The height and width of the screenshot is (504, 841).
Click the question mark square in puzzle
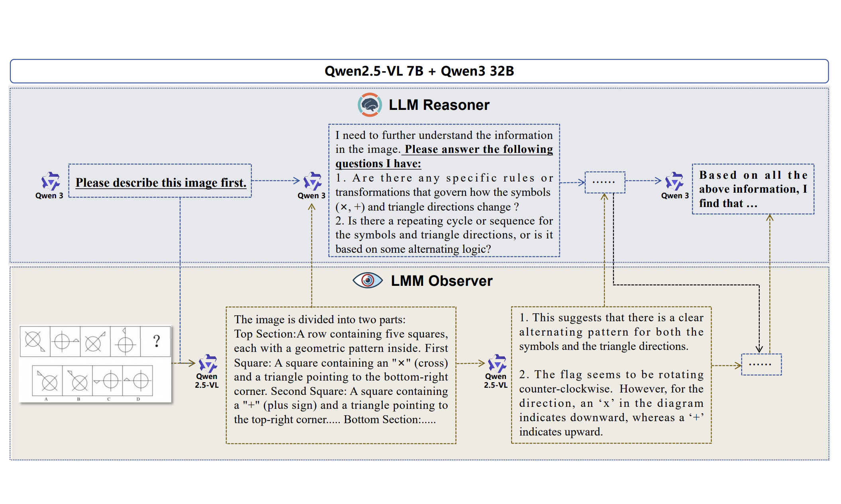(x=156, y=341)
